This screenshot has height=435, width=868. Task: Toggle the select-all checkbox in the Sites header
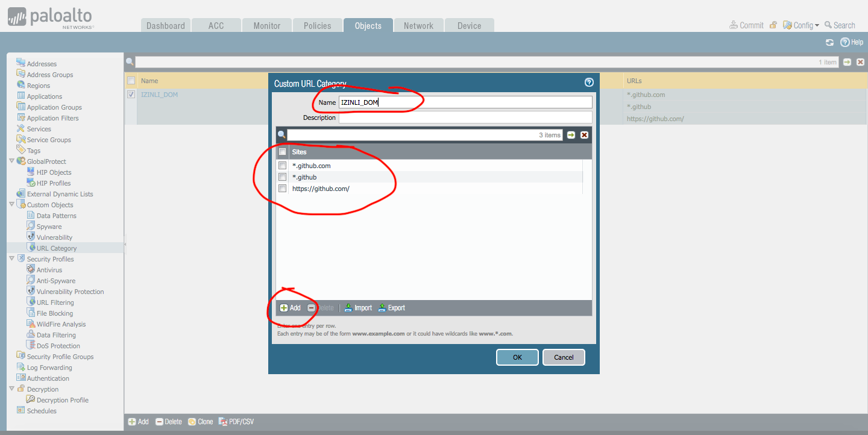pyautogui.click(x=282, y=152)
